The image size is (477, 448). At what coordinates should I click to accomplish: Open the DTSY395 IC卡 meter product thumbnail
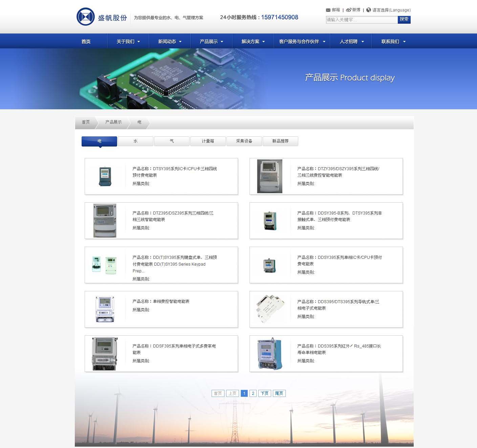point(105,176)
